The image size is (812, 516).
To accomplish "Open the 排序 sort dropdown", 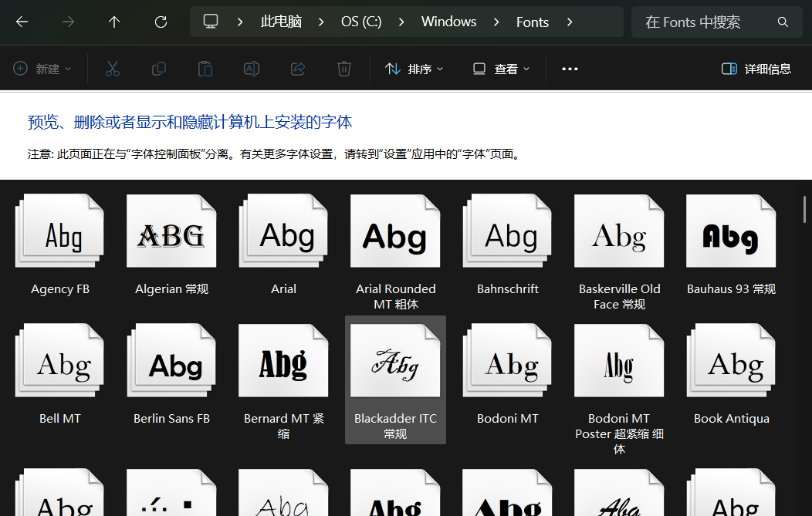I will tap(414, 69).
